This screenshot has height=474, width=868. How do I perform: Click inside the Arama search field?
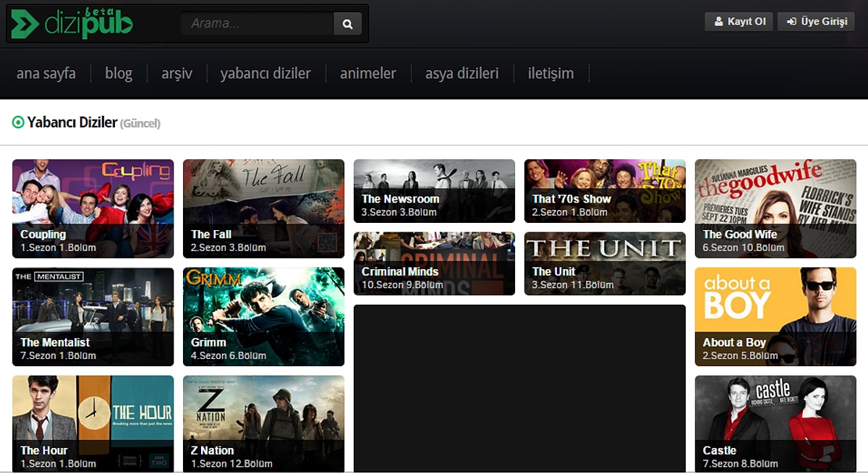(x=257, y=24)
